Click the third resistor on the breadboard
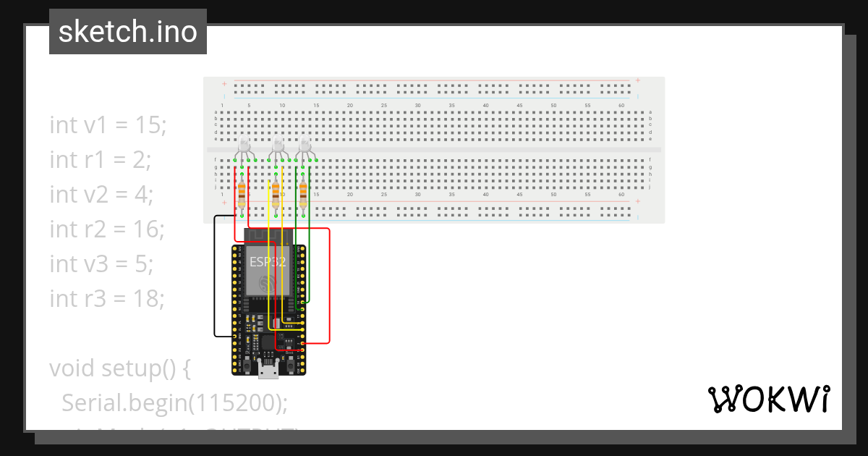 coord(303,195)
